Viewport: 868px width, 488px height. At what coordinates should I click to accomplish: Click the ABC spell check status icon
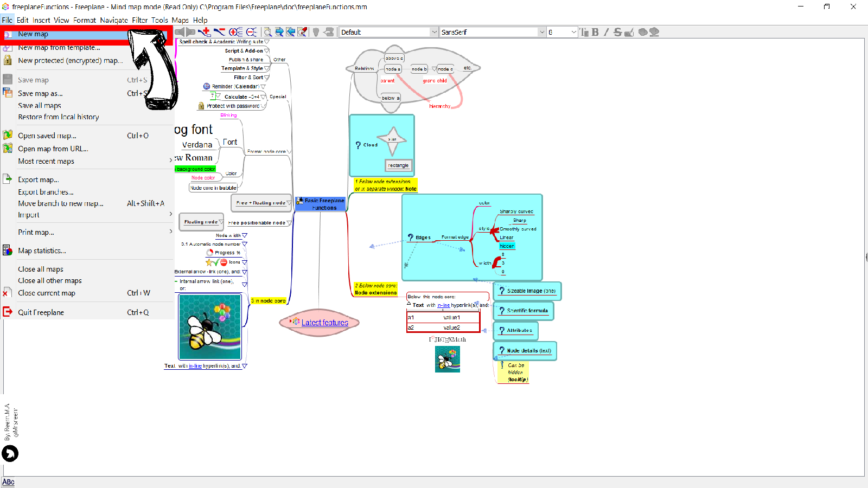point(8,482)
